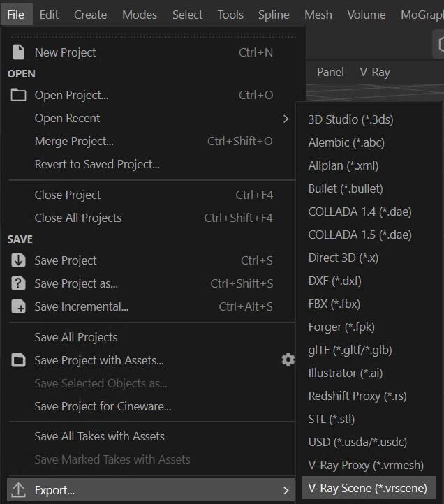This screenshot has width=444, height=504.
Task: Open the Save with Assets gear settings
Action: click(288, 360)
